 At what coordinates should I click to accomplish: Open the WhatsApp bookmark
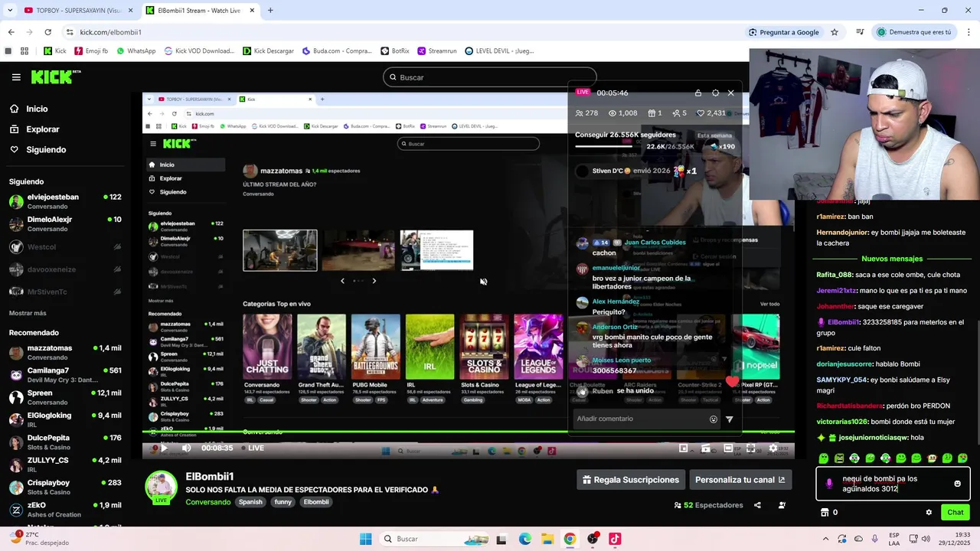coord(136,51)
